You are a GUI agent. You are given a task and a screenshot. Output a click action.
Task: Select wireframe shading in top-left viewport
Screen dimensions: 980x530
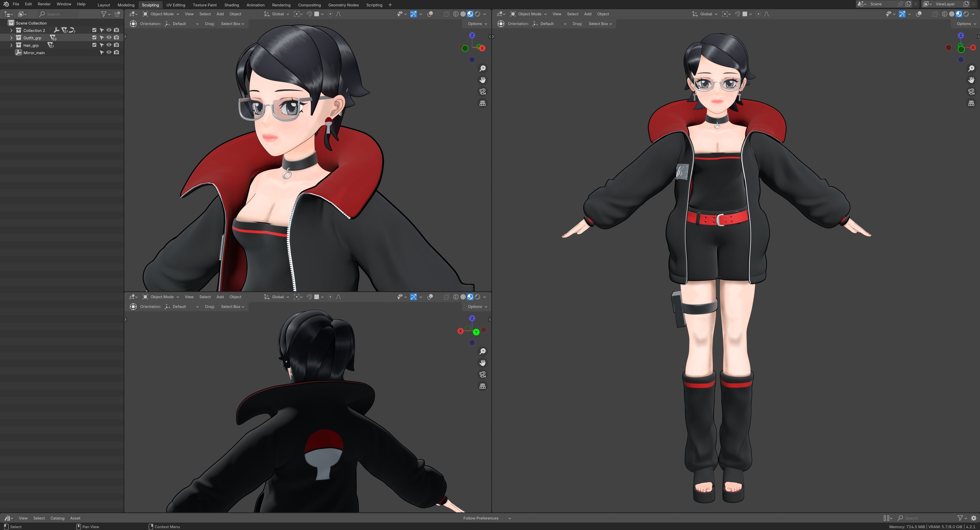pos(456,14)
